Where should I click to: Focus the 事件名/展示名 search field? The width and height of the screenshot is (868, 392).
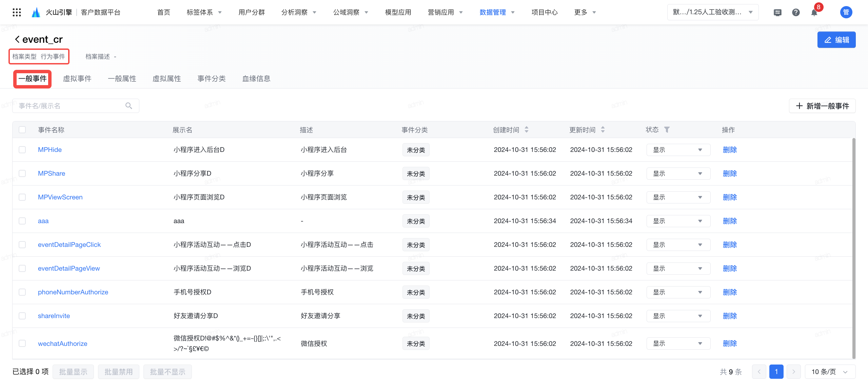coord(76,106)
